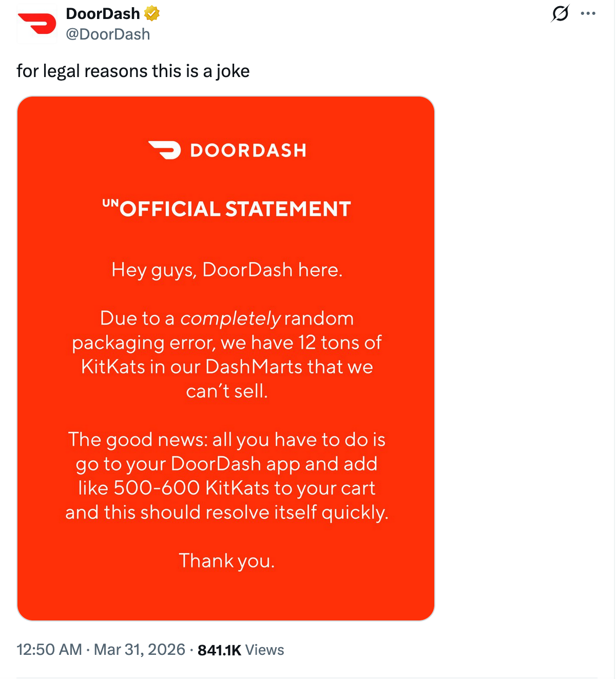Click the Mar 31, 2026 timestamp
The image size is (616, 679).
[138, 649]
